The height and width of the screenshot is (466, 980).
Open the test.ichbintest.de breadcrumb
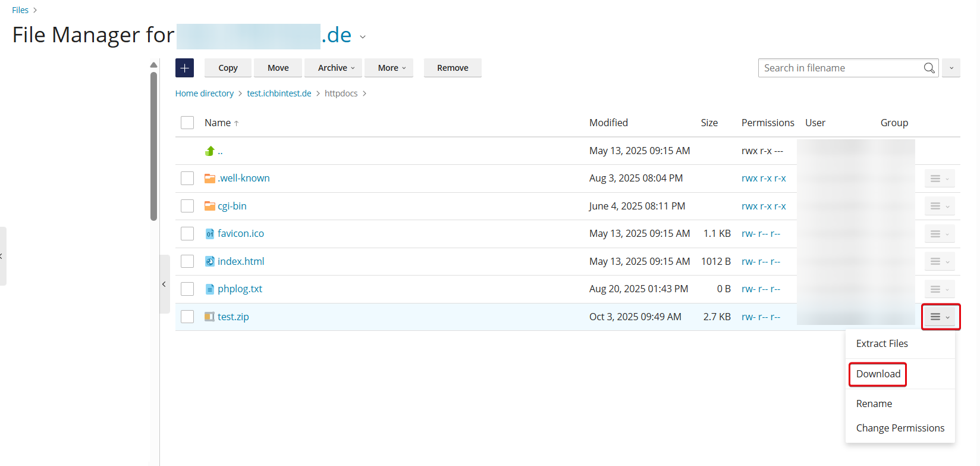point(279,93)
